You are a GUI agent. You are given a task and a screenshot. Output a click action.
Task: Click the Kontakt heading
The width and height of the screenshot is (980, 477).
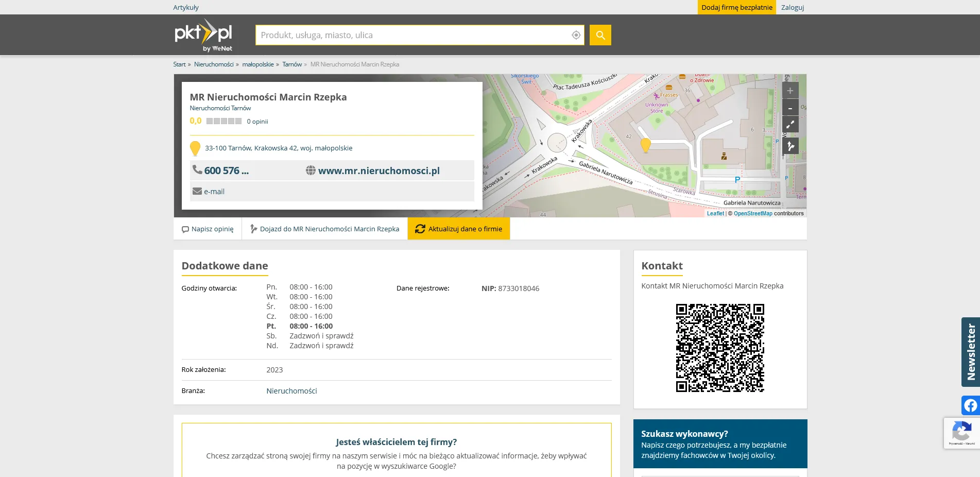(x=662, y=266)
